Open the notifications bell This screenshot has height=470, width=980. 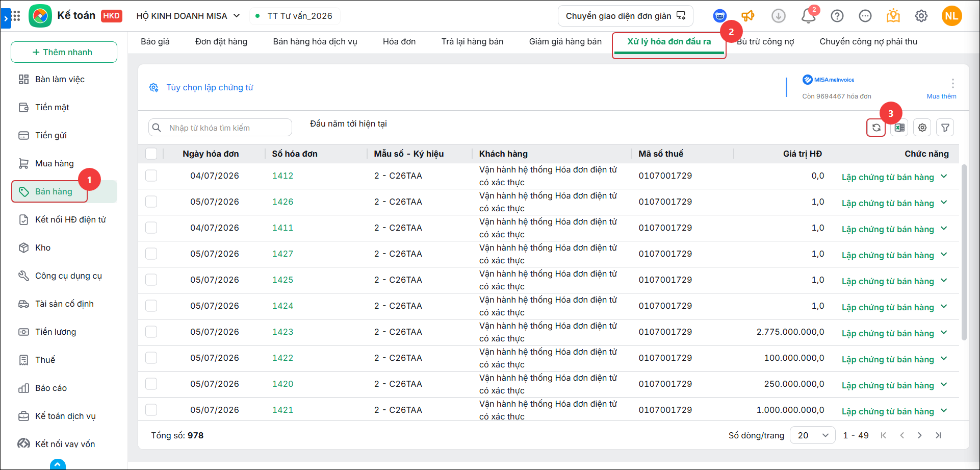tap(808, 16)
